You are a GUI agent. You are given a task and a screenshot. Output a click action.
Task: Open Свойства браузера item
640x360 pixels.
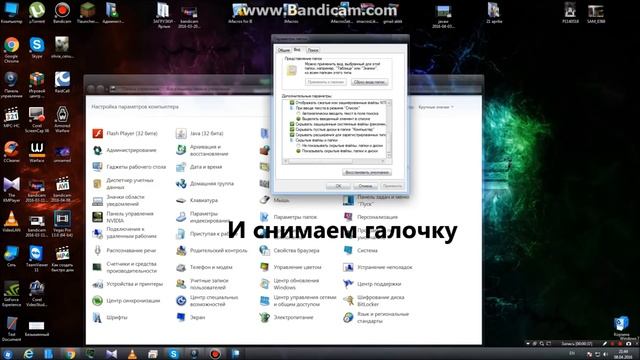pyautogui.click(x=290, y=251)
